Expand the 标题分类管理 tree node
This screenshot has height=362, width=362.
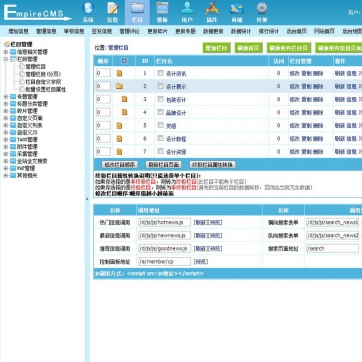(x=6, y=104)
